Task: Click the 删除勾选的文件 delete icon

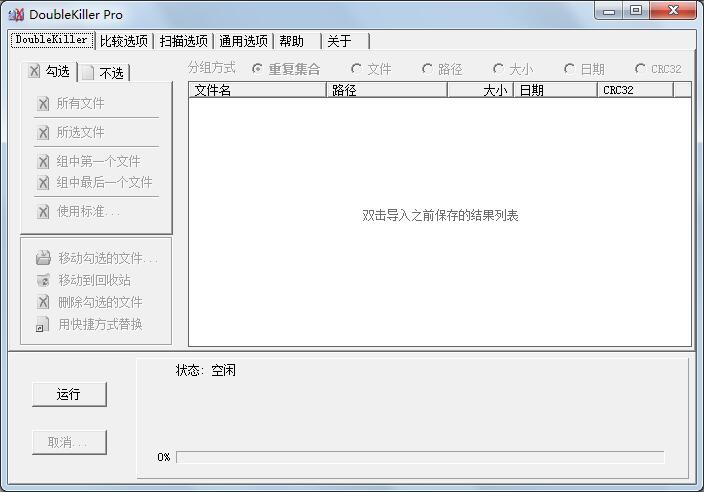Action: [x=43, y=302]
